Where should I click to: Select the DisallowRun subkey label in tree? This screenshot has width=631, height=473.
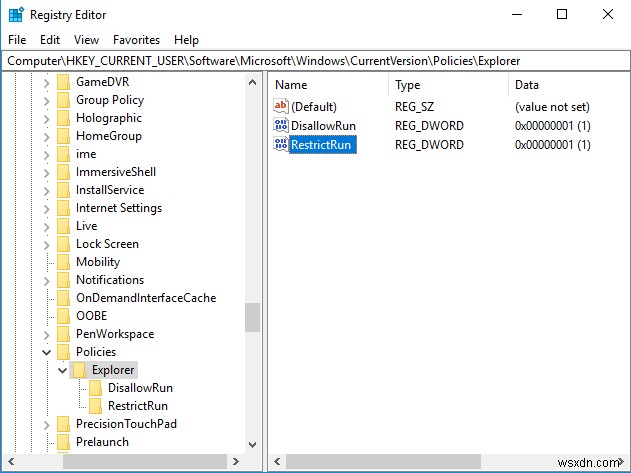click(x=140, y=388)
